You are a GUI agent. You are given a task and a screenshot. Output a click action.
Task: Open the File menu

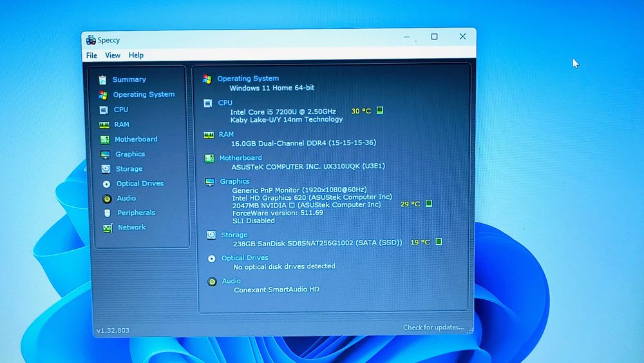91,55
